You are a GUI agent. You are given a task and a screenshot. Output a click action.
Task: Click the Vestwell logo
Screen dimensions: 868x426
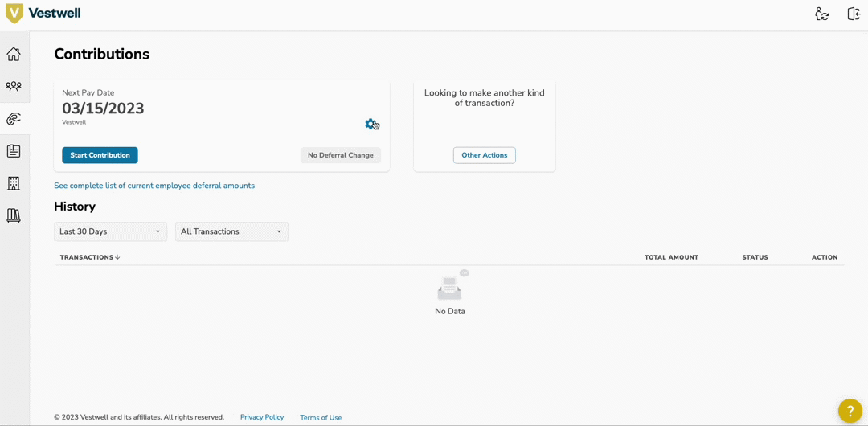43,14
